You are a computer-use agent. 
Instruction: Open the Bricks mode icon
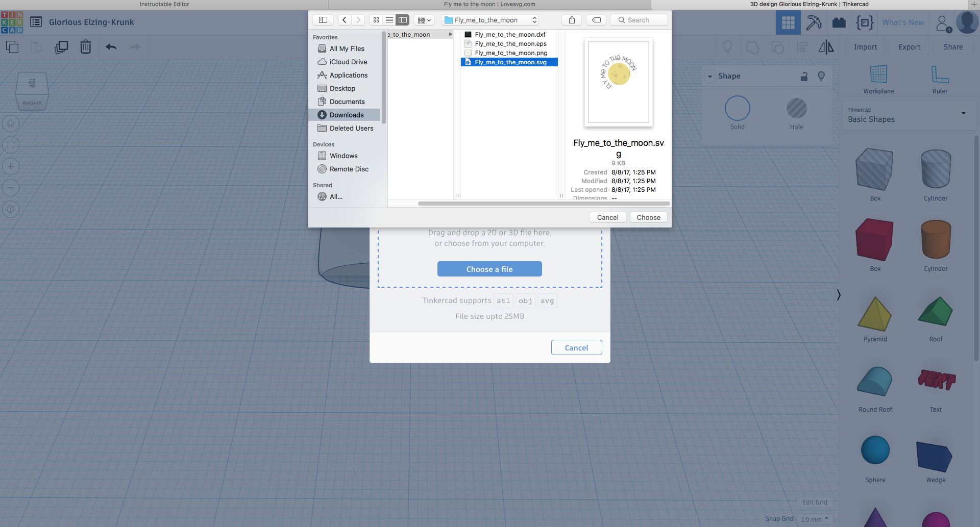point(839,22)
